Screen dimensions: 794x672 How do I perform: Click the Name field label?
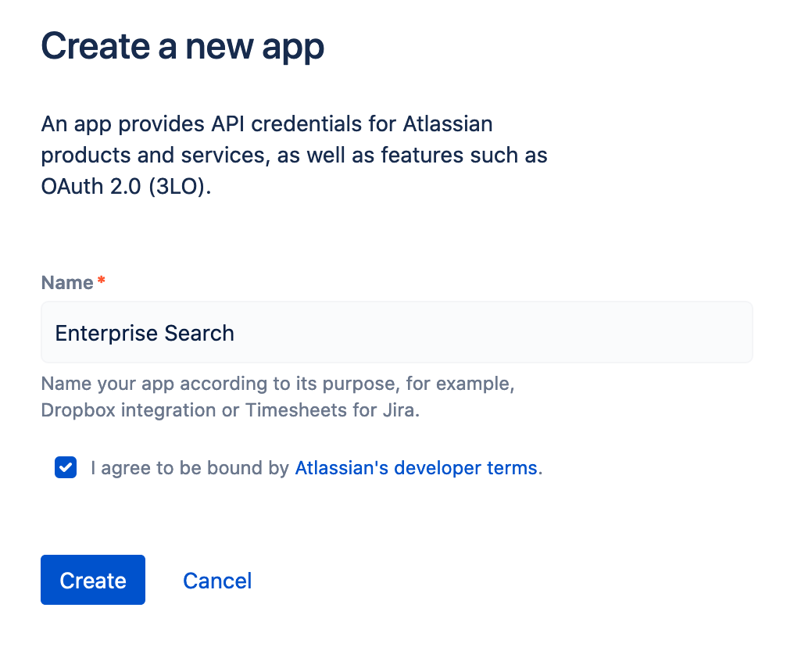(67, 283)
